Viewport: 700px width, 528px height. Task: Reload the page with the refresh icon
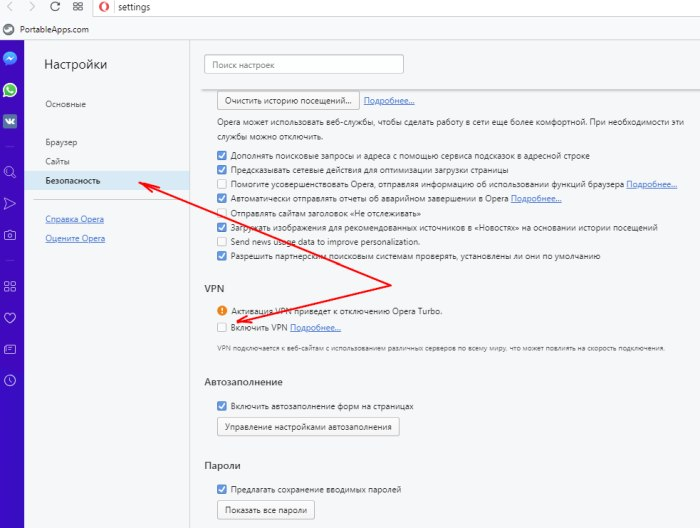pos(54,7)
